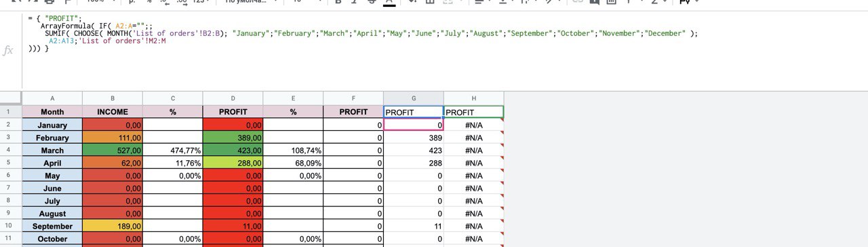Click the Month header cell
The image size is (868, 247).
(52, 112)
